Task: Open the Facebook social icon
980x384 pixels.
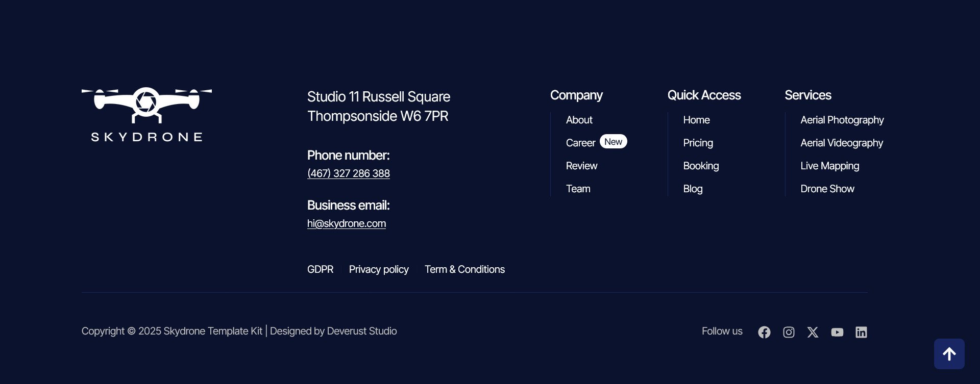Action: coord(764,332)
